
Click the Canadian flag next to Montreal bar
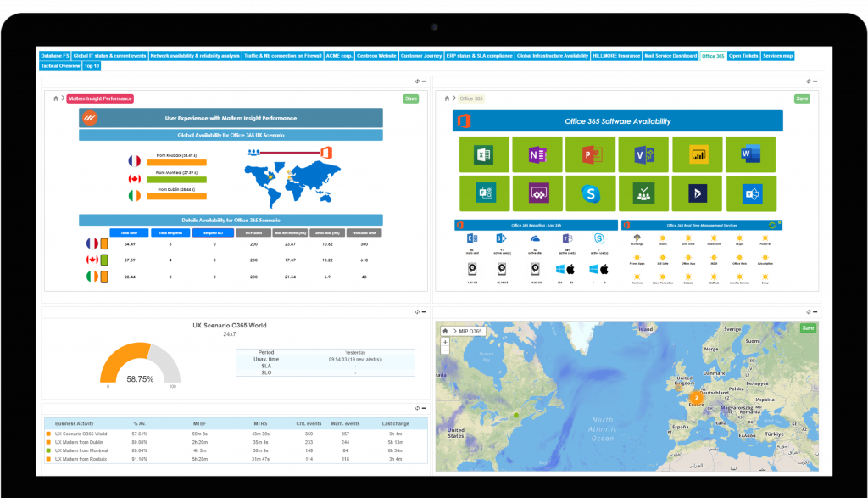[x=135, y=178]
